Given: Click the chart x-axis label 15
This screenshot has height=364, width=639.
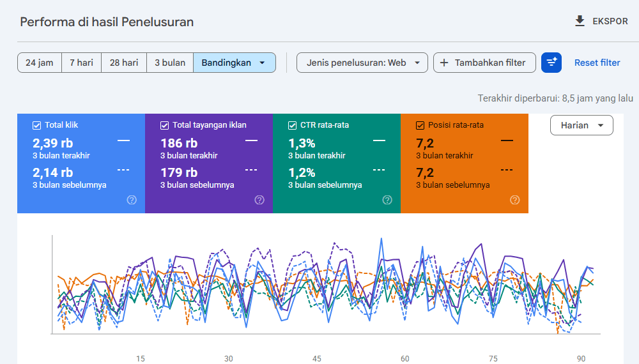Looking at the screenshot, I should click(140, 359).
